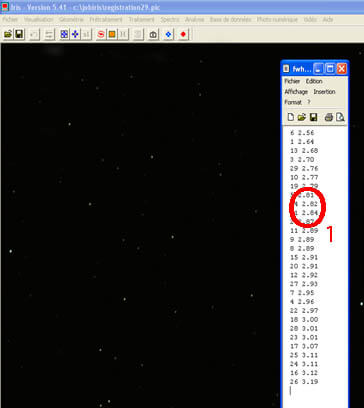Open Fichier menu in Iris main window

point(10,20)
